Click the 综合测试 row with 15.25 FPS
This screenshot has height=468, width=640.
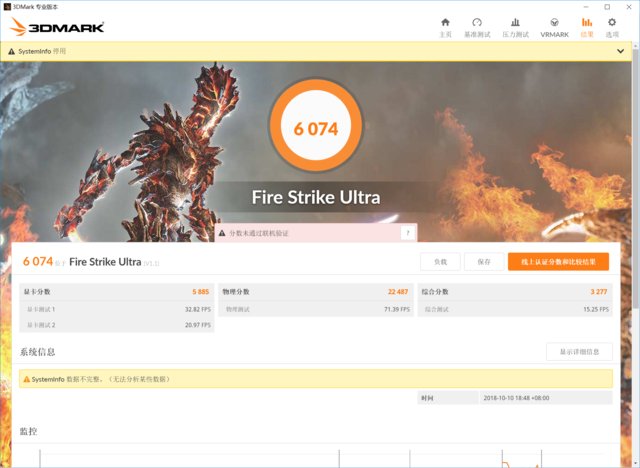pyautogui.click(x=515, y=309)
